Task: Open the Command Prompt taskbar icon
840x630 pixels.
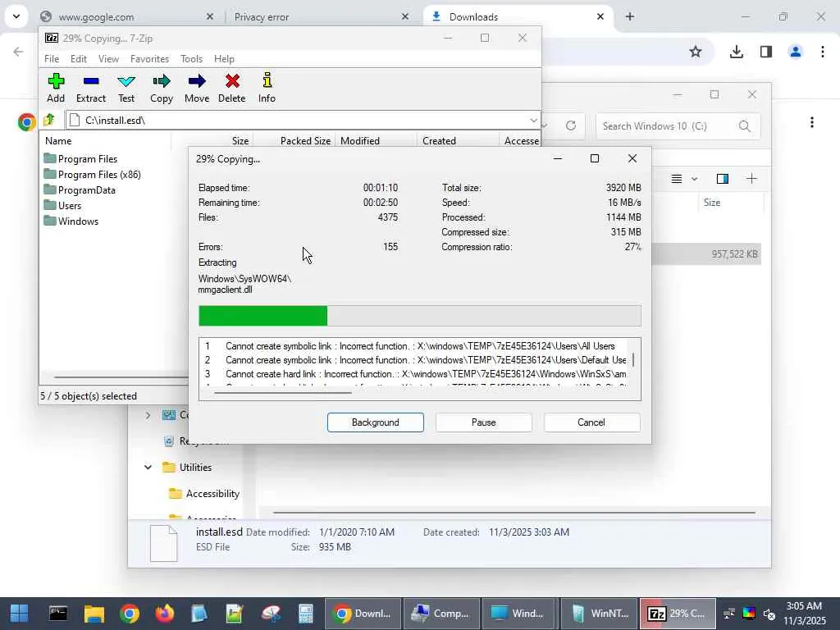Action: [58, 614]
